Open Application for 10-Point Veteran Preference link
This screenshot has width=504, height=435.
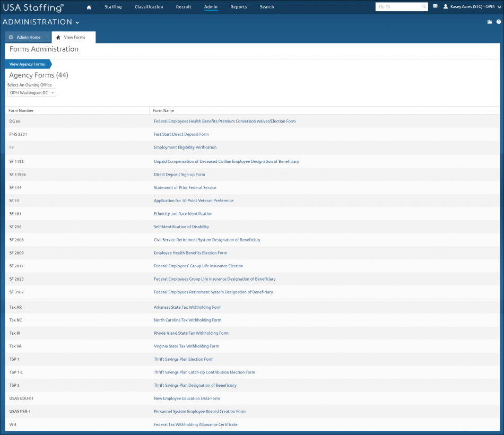(194, 201)
